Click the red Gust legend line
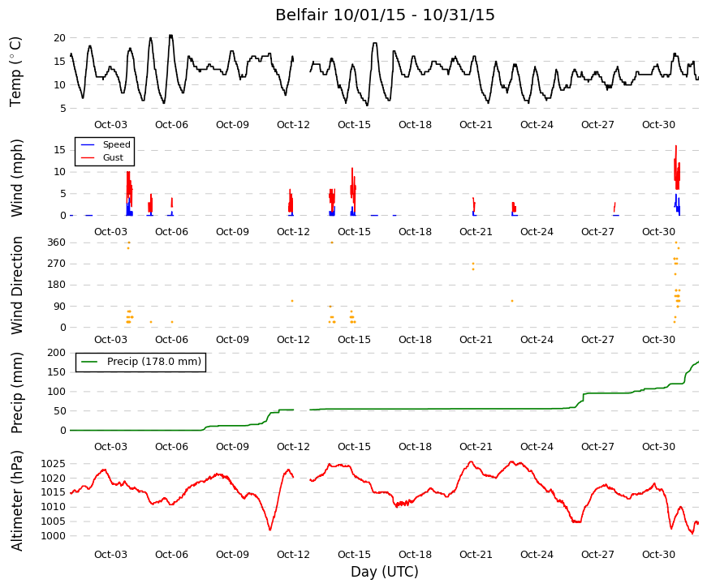The width and height of the screenshot is (707, 588). pyautogui.click(x=88, y=157)
